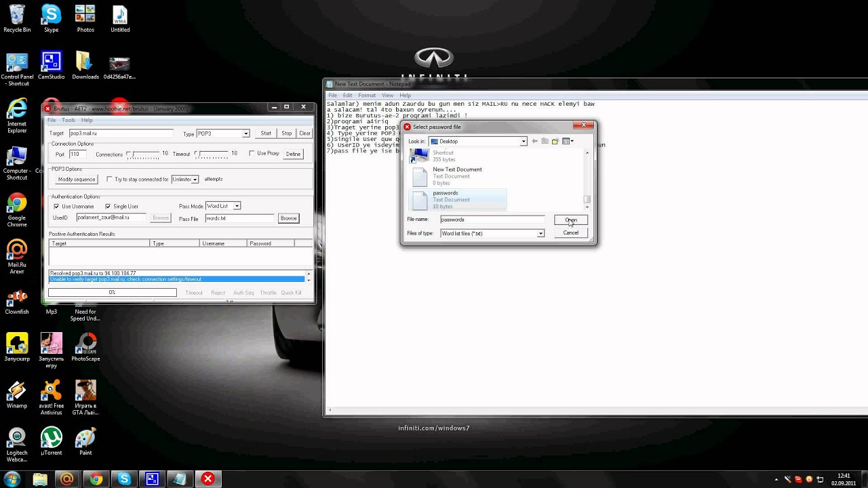Click the Open button in file dialog
The image size is (868, 488).
point(571,220)
